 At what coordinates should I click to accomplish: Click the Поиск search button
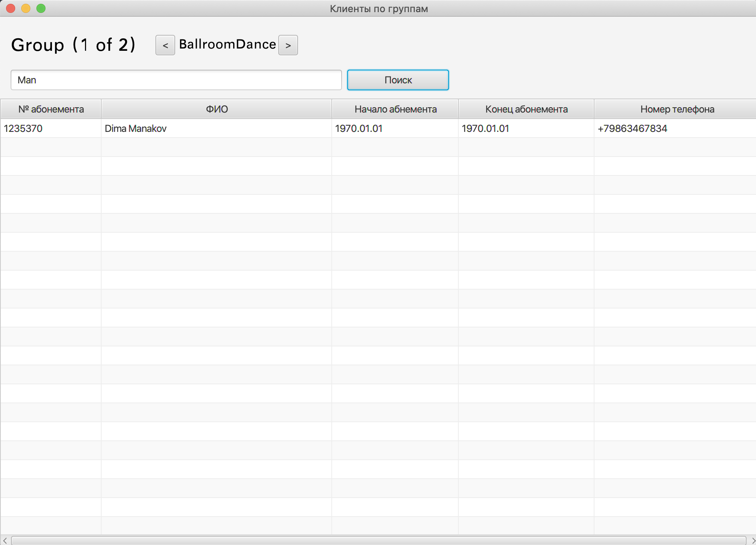coord(398,80)
